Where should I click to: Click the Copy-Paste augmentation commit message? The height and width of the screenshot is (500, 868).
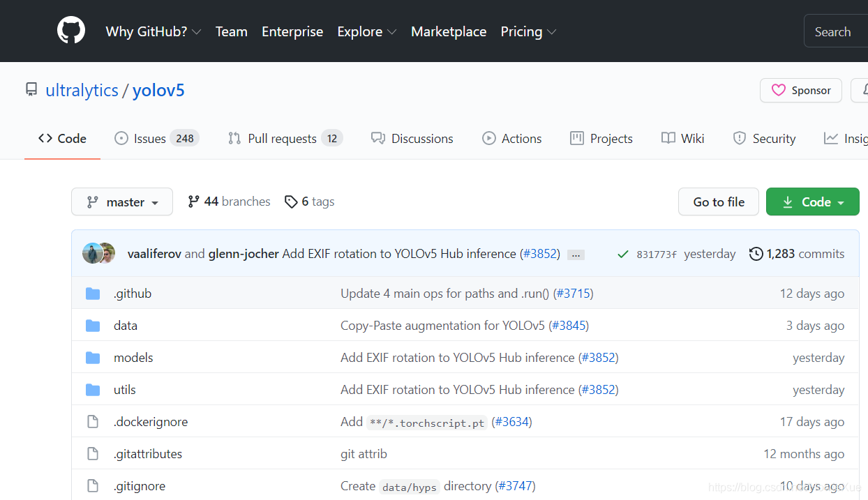coord(443,326)
